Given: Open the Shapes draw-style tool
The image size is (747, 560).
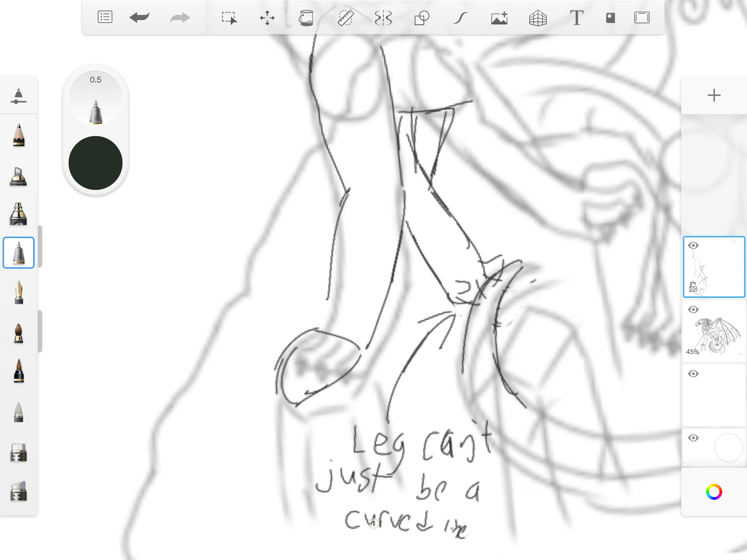Looking at the screenshot, I should [x=422, y=17].
